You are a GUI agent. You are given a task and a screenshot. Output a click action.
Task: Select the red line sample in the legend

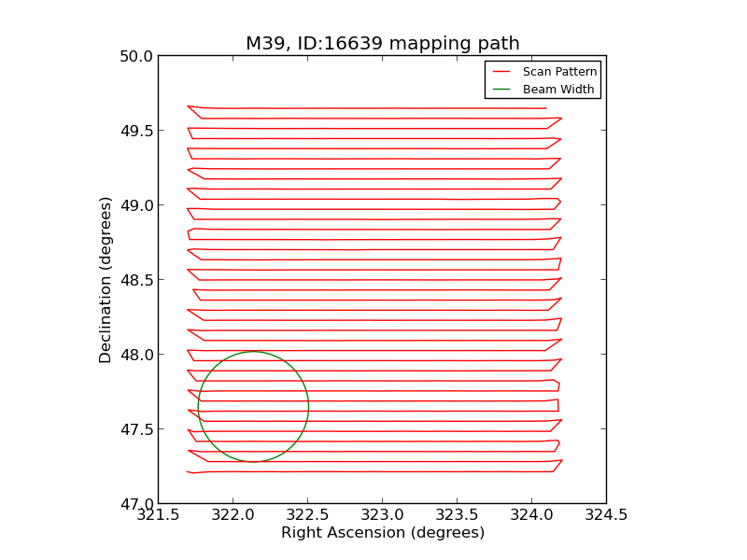coord(501,72)
